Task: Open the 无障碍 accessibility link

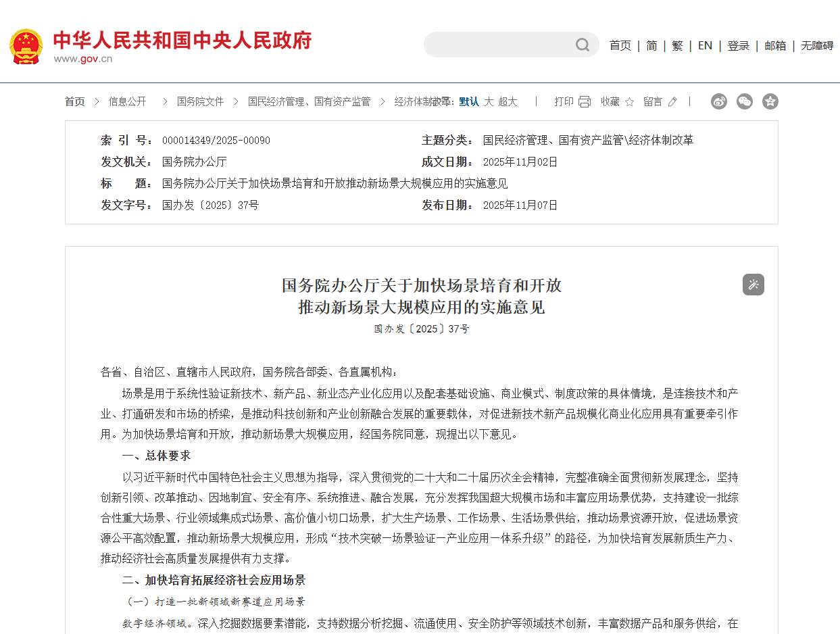Action: coord(817,45)
